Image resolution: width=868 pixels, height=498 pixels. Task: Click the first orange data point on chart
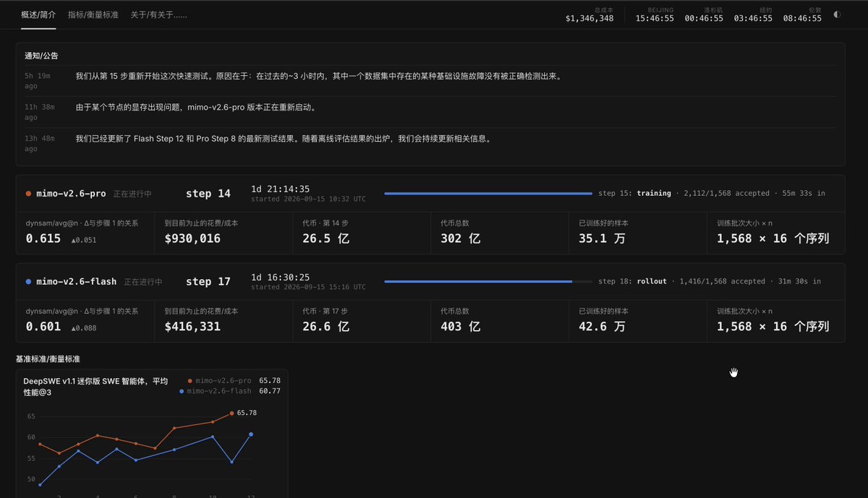pos(40,445)
